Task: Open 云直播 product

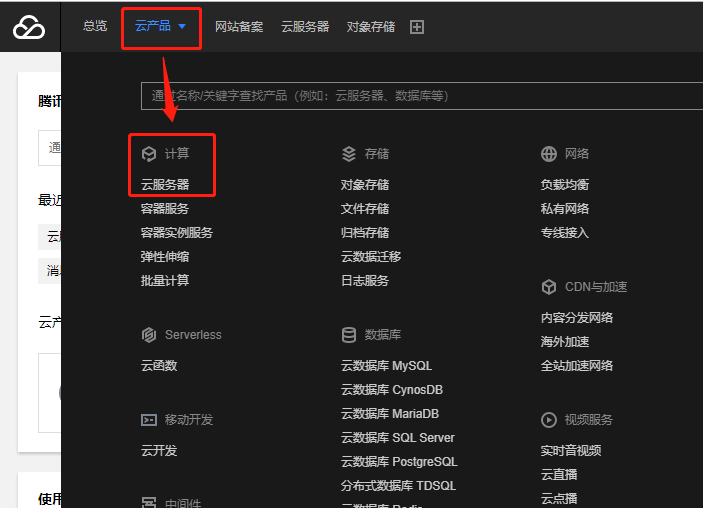Action: click(559, 474)
